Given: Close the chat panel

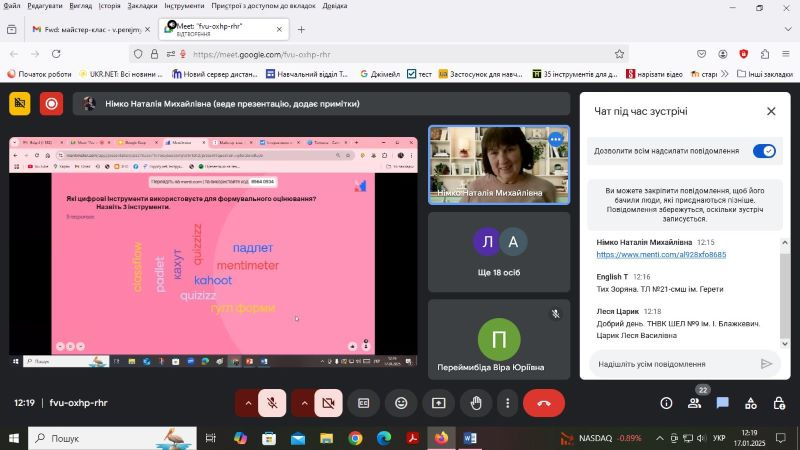Looking at the screenshot, I should (771, 111).
